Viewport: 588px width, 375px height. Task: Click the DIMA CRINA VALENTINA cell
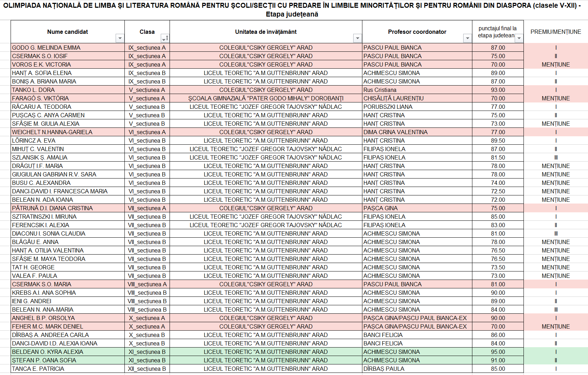[395, 132]
